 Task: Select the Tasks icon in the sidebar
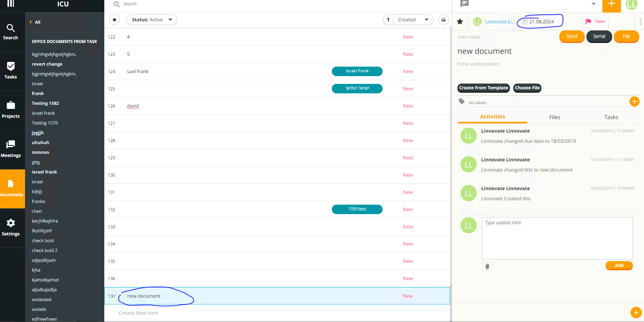click(10, 70)
